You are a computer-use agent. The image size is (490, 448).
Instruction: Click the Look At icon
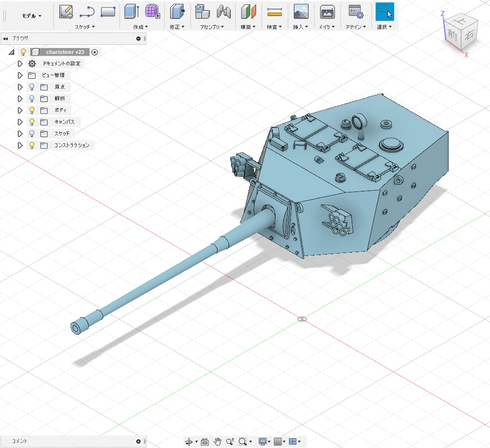tap(205, 442)
